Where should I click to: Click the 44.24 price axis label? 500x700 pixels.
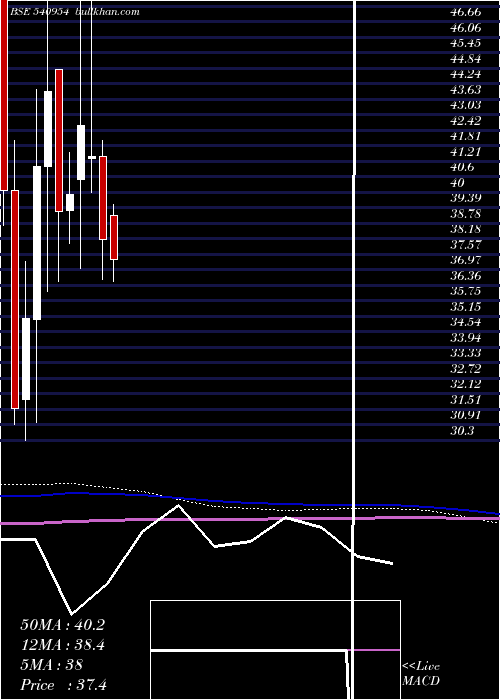tap(466, 74)
